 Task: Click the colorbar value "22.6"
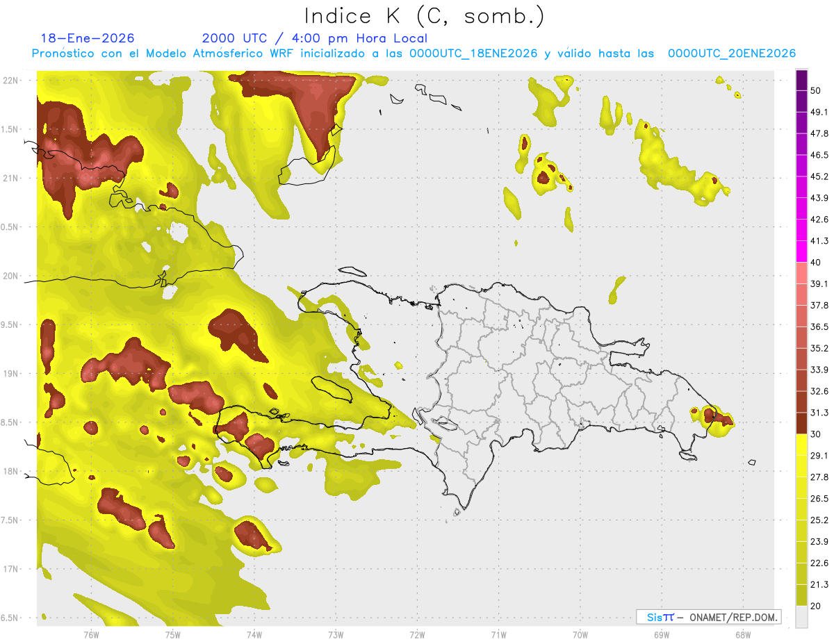coord(819,563)
